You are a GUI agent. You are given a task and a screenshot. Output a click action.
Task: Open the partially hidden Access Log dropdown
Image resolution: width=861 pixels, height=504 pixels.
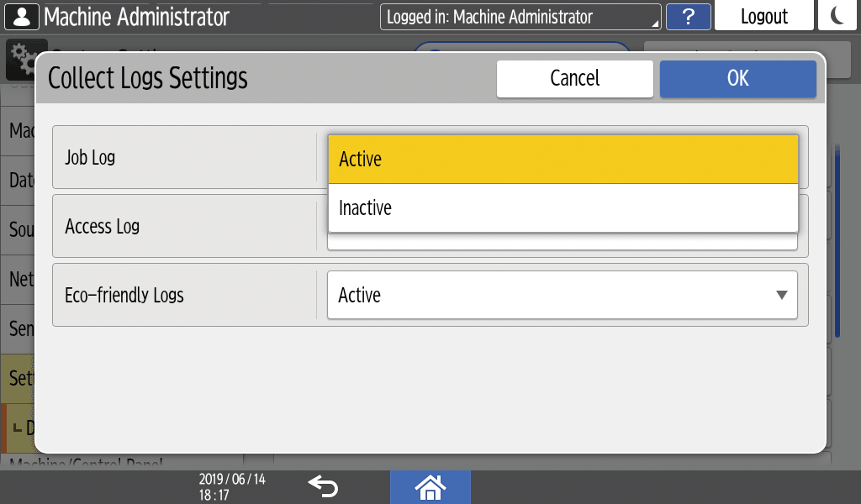562,243
